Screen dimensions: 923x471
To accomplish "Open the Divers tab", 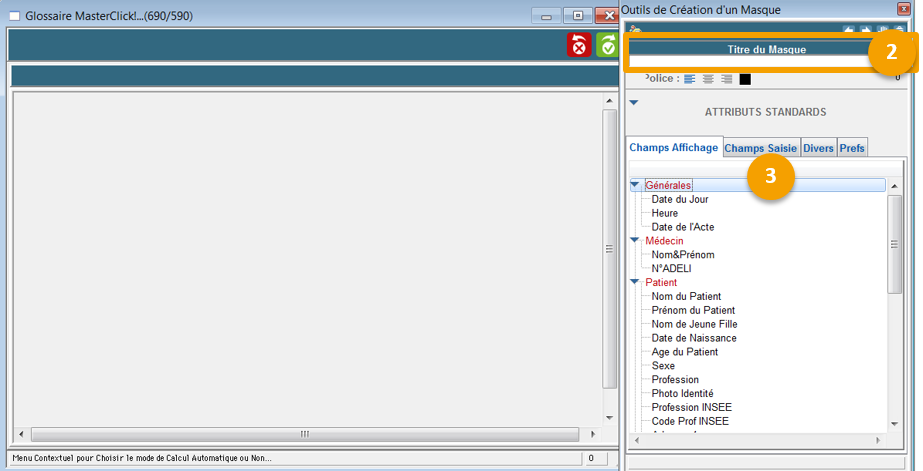I will coord(818,148).
